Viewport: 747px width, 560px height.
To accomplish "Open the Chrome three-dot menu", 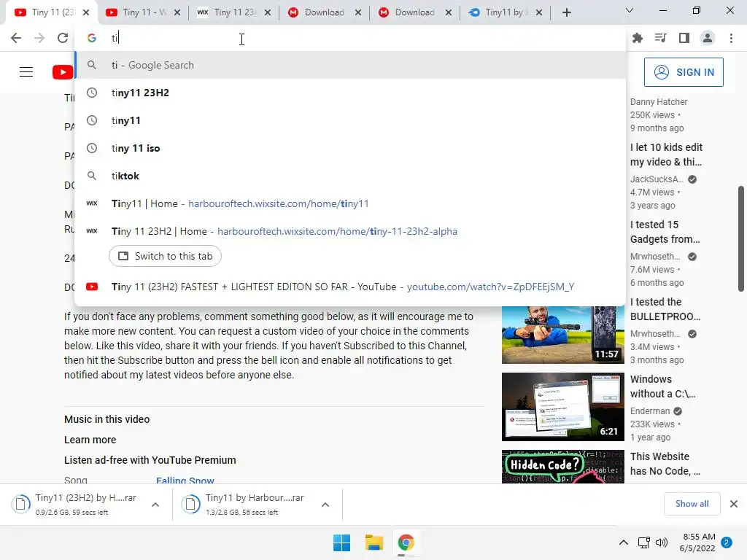I will tap(731, 38).
